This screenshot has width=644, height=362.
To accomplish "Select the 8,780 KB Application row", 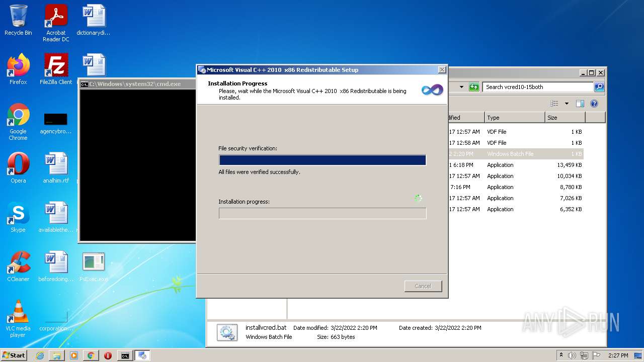I will (515, 187).
